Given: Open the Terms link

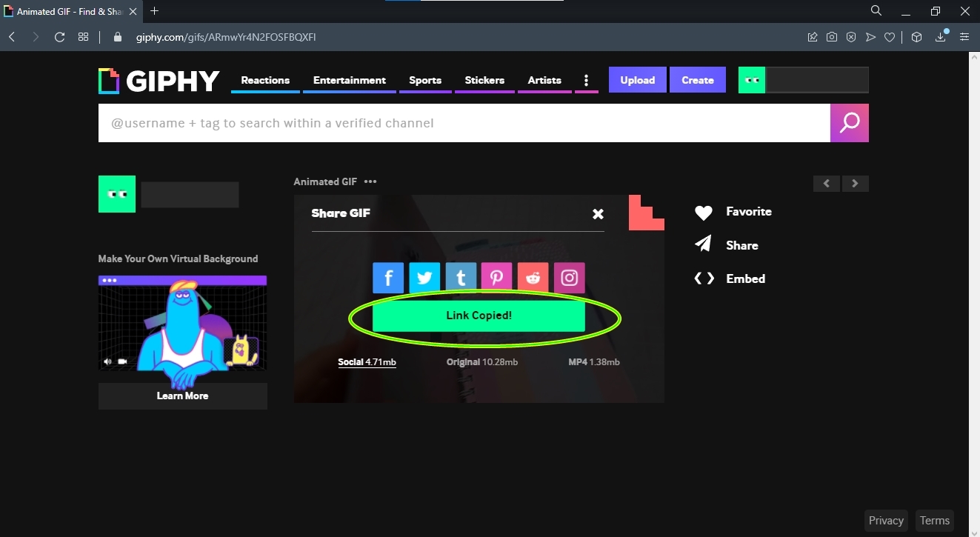Looking at the screenshot, I should 935,521.
